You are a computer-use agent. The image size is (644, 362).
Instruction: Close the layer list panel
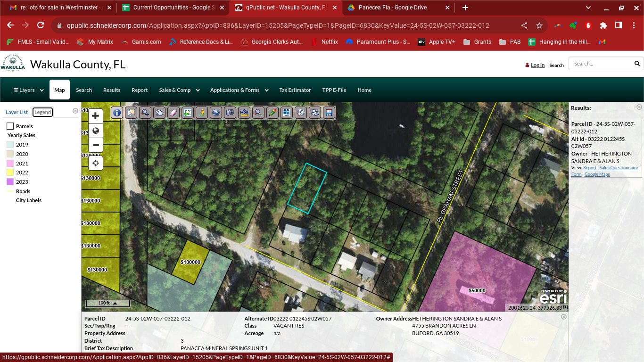(x=75, y=111)
